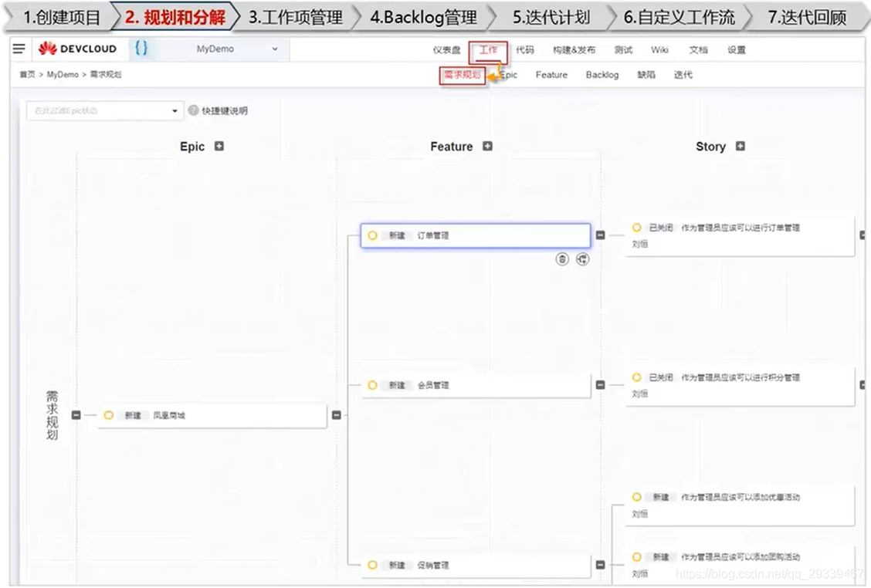Add a new Story via its plus icon
The width and height of the screenshot is (871, 588).
click(x=740, y=146)
